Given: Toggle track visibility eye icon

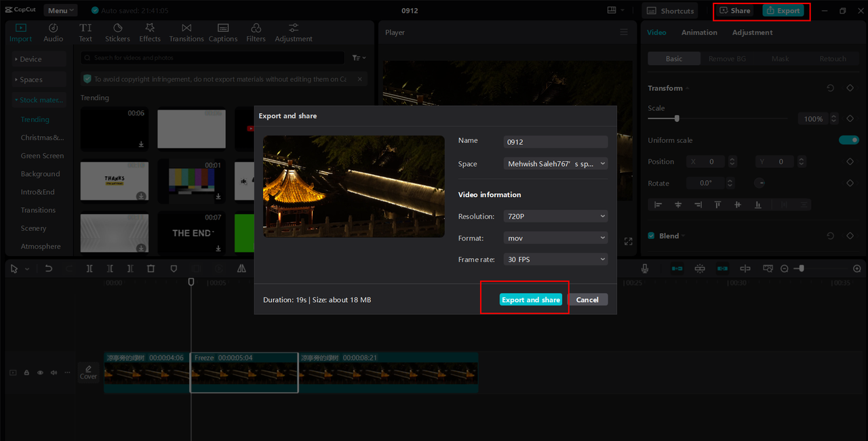Looking at the screenshot, I should [x=40, y=373].
